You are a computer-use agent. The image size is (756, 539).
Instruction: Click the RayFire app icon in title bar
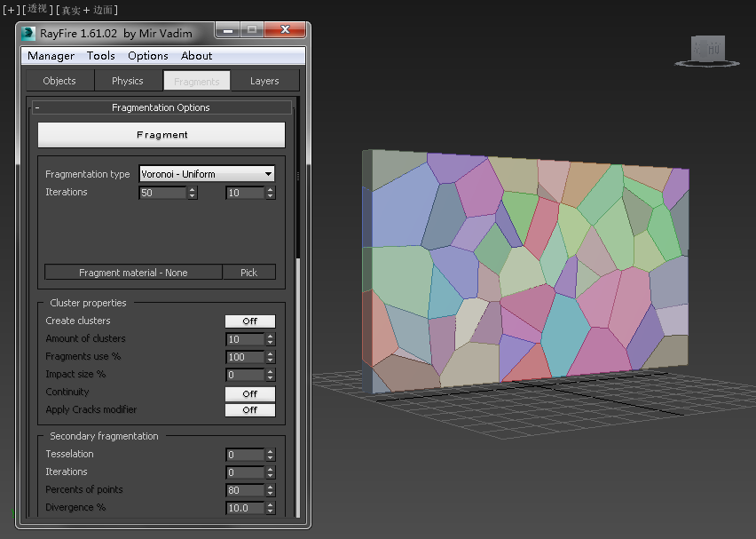[x=28, y=33]
